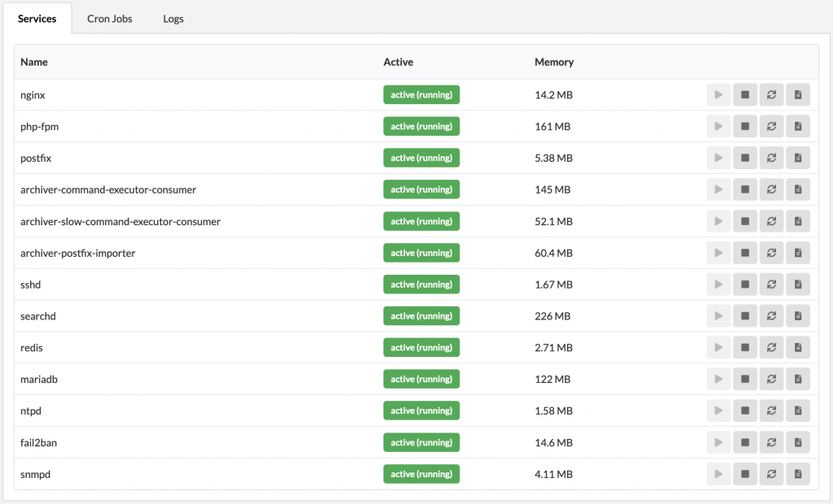Click the Name column header

pyautogui.click(x=34, y=62)
